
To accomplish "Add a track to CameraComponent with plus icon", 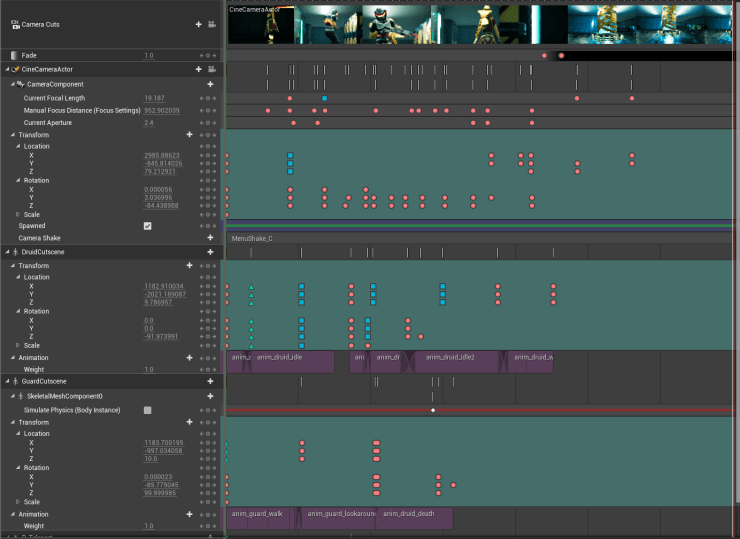I will click(x=210, y=85).
